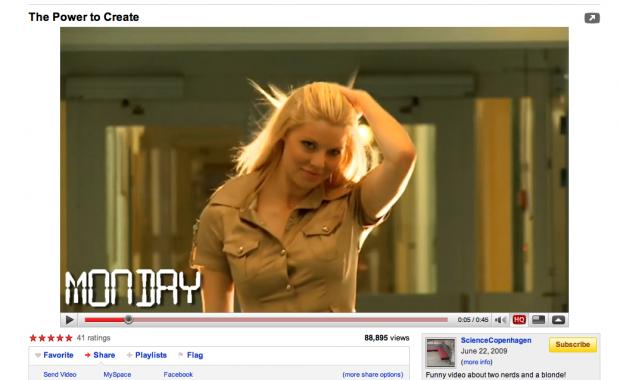The height and width of the screenshot is (380, 620).
Task: Share the video on MySpace
Action: (117, 374)
